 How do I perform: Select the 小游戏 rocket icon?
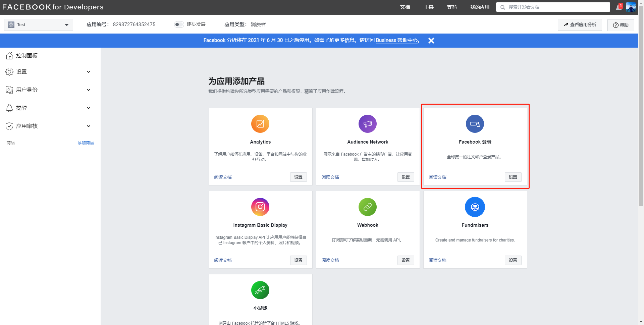pos(260,290)
